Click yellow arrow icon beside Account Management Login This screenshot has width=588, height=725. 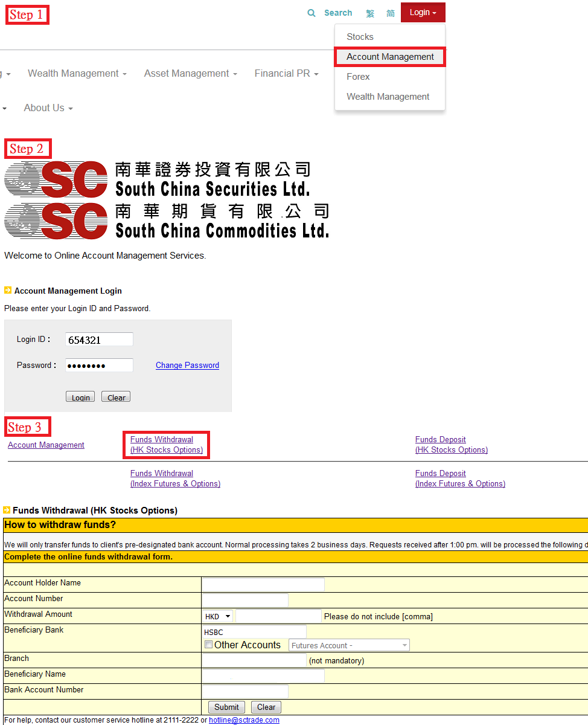8,290
